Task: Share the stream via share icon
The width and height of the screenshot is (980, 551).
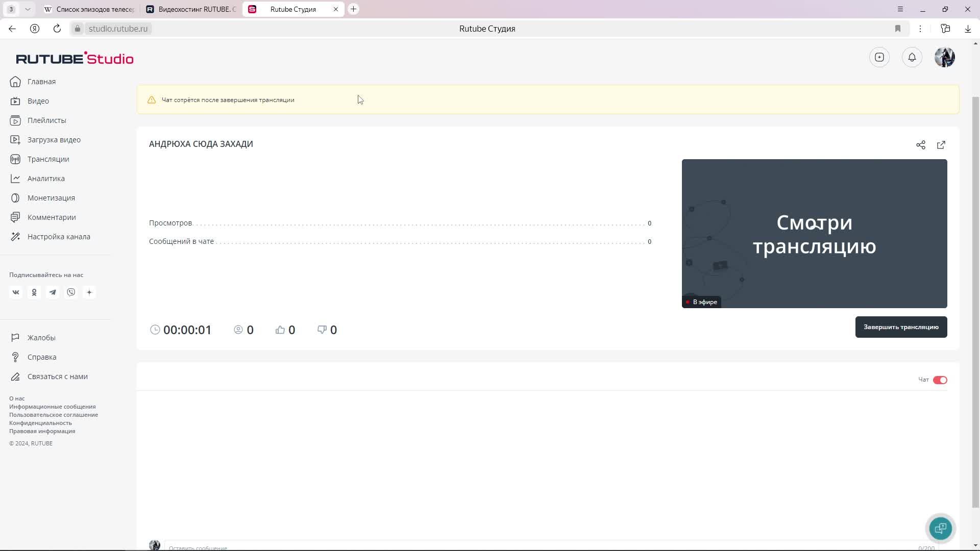Action: [x=921, y=145]
